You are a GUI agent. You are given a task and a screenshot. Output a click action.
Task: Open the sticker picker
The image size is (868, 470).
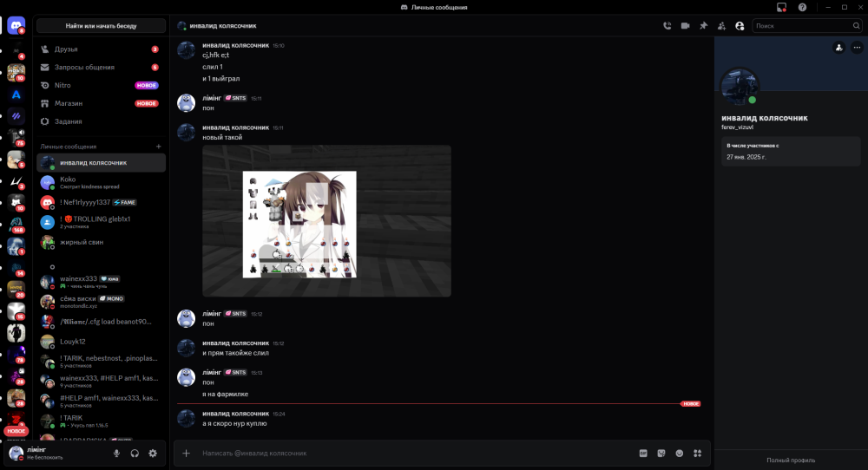[661, 454]
